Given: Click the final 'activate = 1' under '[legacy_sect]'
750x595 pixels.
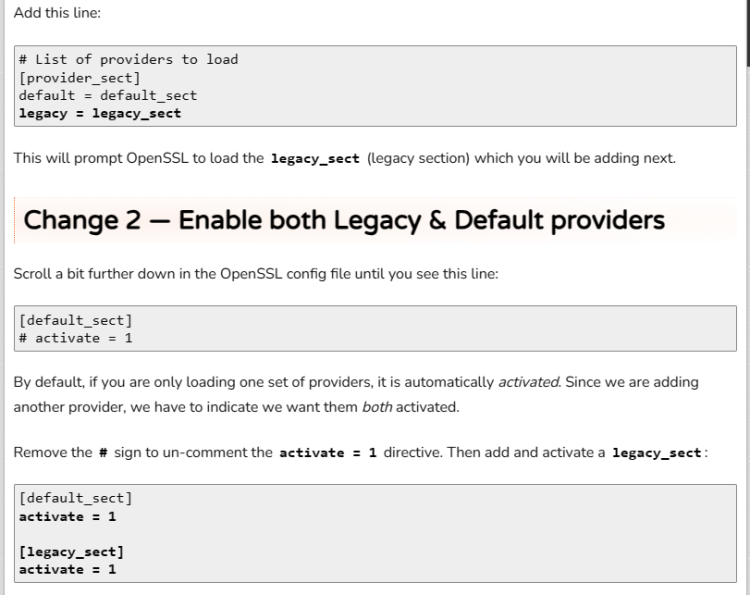Looking at the screenshot, I should coord(67,570).
